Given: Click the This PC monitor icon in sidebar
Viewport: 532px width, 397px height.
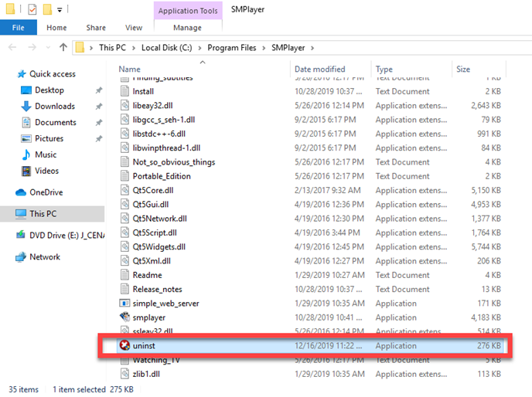Looking at the screenshot, I should 21,214.
